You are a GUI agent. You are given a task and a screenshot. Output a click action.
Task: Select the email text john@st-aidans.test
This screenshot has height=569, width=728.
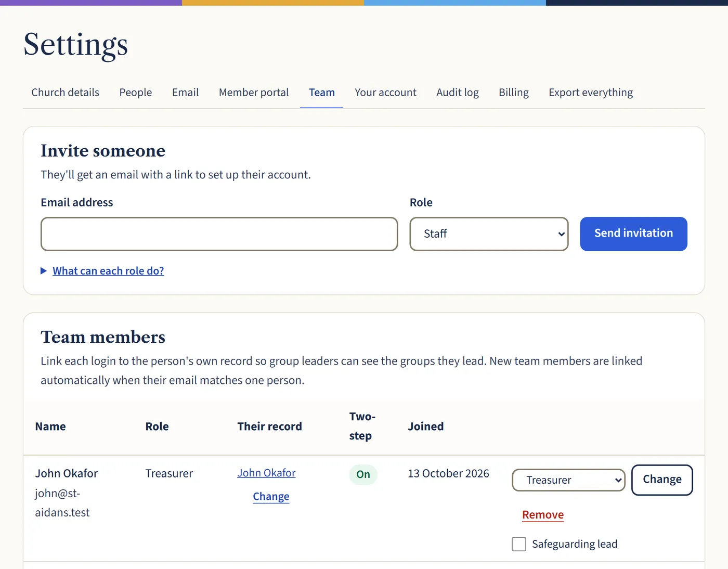pyautogui.click(x=62, y=503)
